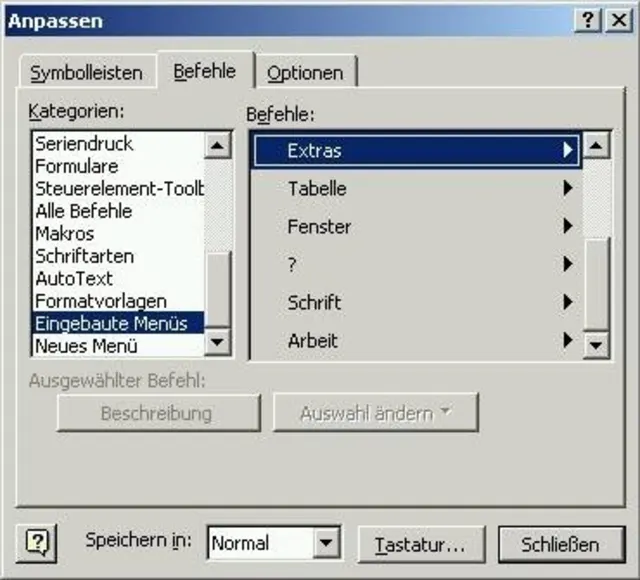The width and height of the screenshot is (640, 580).
Task: Click the title bar help button
Action: [x=589, y=21]
